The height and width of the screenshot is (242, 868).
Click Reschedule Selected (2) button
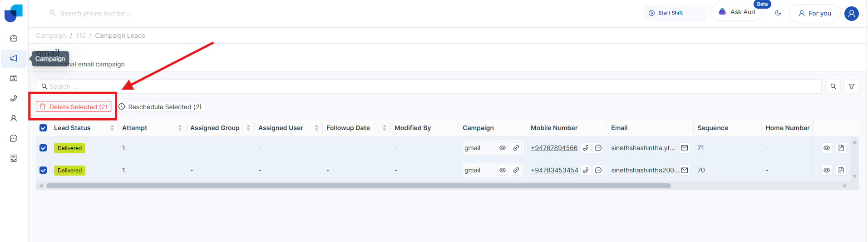pyautogui.click(x=160, y=107)
